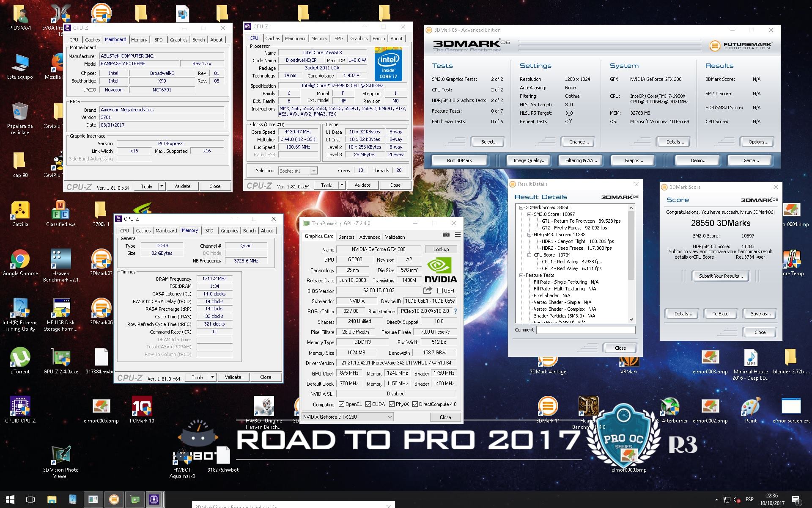
Task: Click the Image Quality button in 3DMark06
Action: point(529,160)
